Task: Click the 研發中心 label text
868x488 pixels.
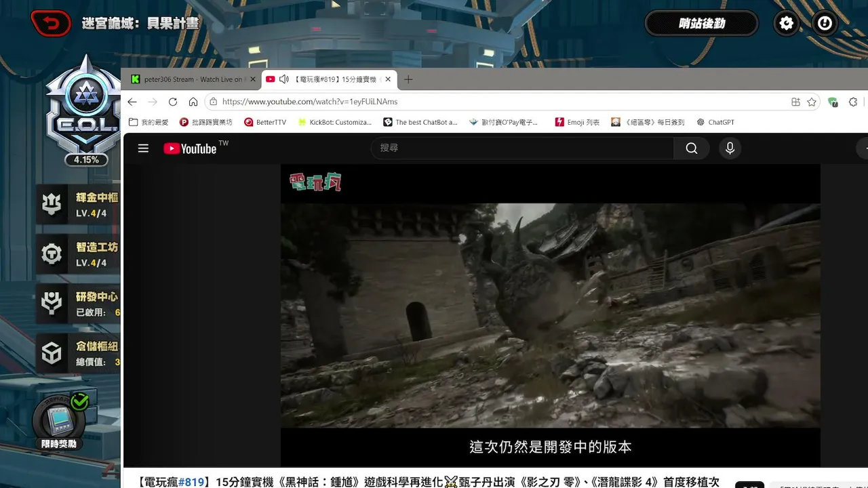Action: pos(97,297)
